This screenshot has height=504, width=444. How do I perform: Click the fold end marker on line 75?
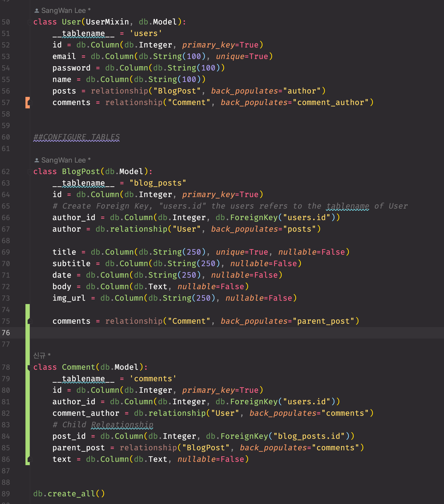pyautogui.click(x=30, y=321)
